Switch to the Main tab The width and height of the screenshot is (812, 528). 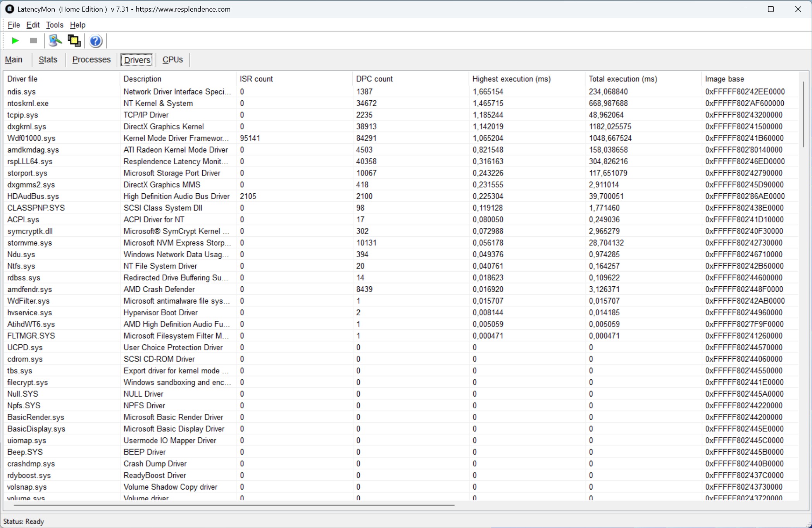[x=14, y=60]
